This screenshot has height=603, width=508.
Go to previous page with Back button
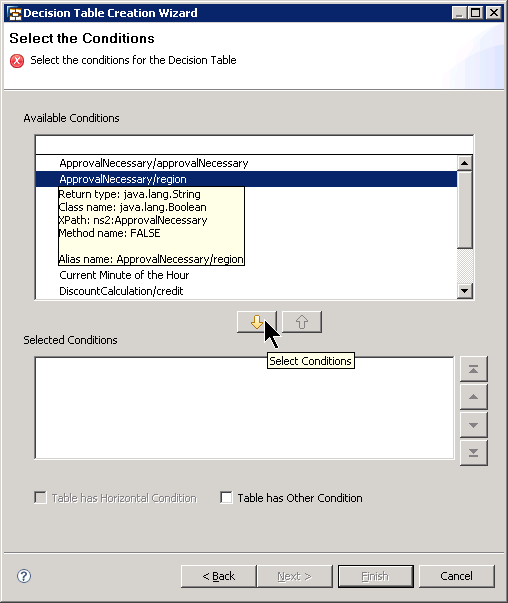pos(218,576)
